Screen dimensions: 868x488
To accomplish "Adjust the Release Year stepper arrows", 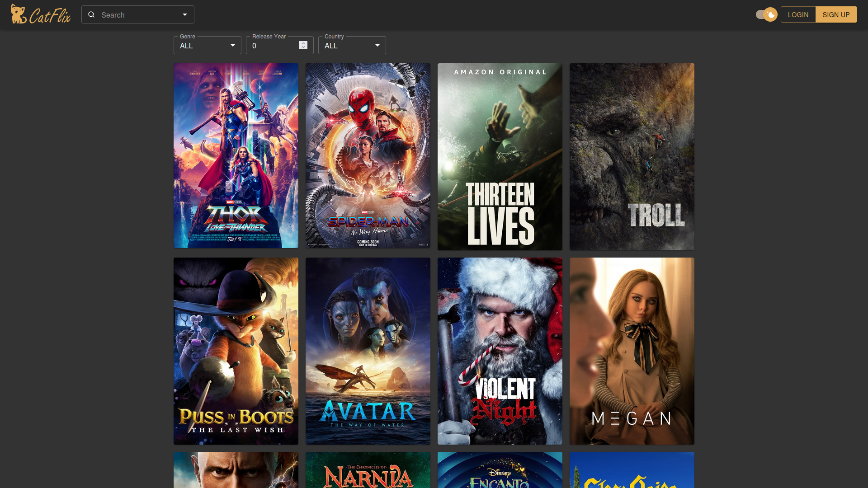I will (303, 45).
